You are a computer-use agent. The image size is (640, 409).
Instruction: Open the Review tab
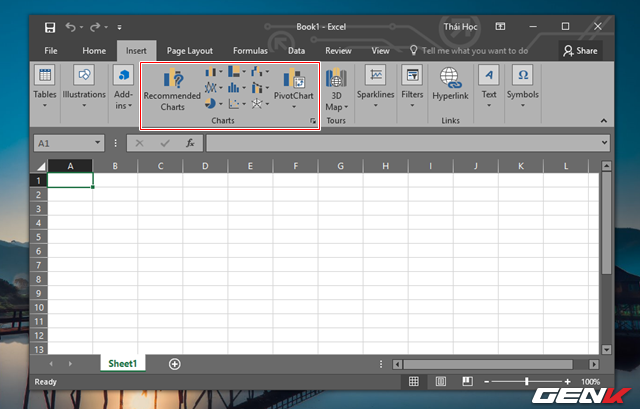[338, 51]
